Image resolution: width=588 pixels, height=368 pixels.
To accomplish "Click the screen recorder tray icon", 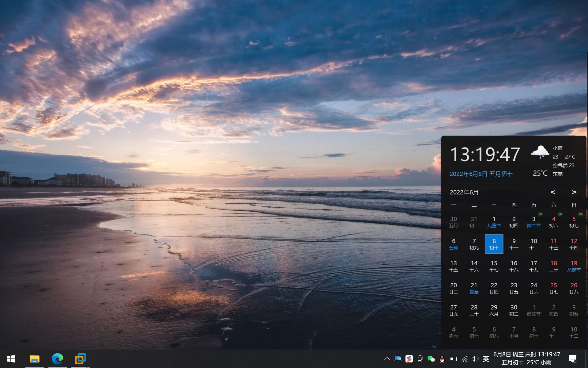I will (420, 359).
